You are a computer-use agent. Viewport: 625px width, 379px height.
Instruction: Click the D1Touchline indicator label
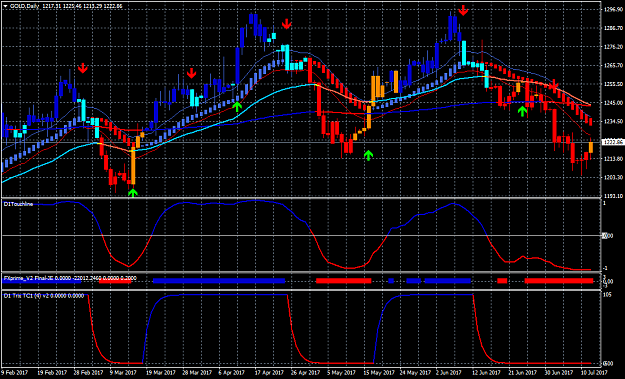pyautogui.click(x=18, y=204)
